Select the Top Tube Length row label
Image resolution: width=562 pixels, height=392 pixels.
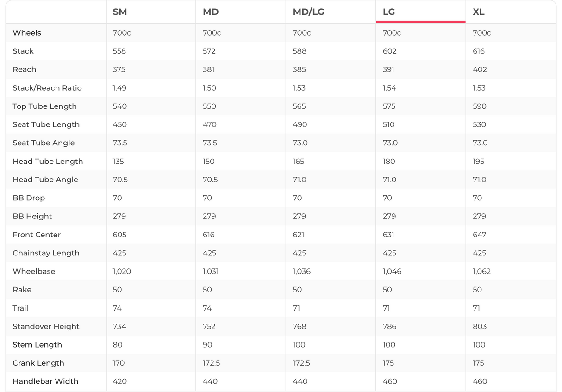pyautogui.click(x=44, y=106)
